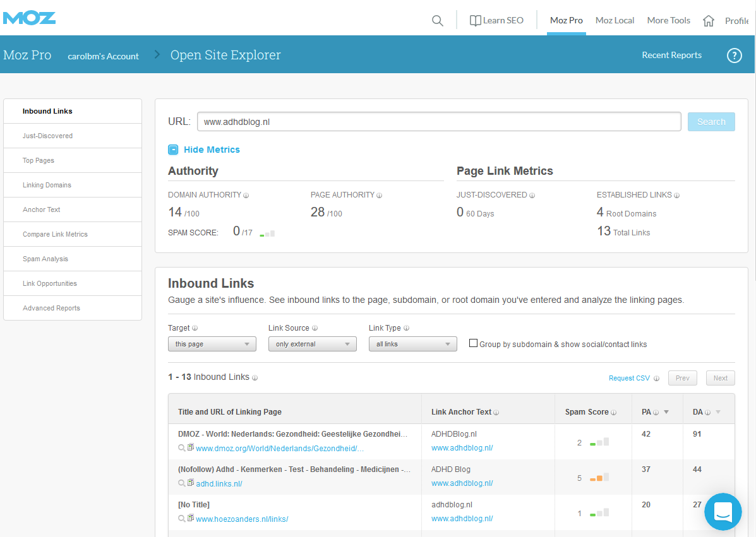Select Linking Domains in sidebar
Viewport: 756px width, 537px height.
pyautogui.click(x=73, y=185)
